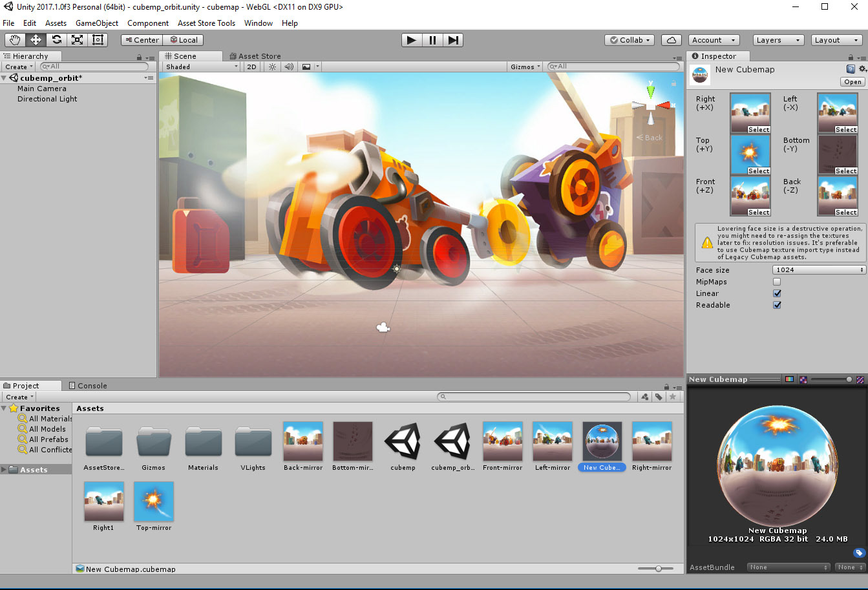Toggle Hierarchy panel lock
Image resolution: width=868 pixels, height=590 pixels.
click(x=139, y=57)
